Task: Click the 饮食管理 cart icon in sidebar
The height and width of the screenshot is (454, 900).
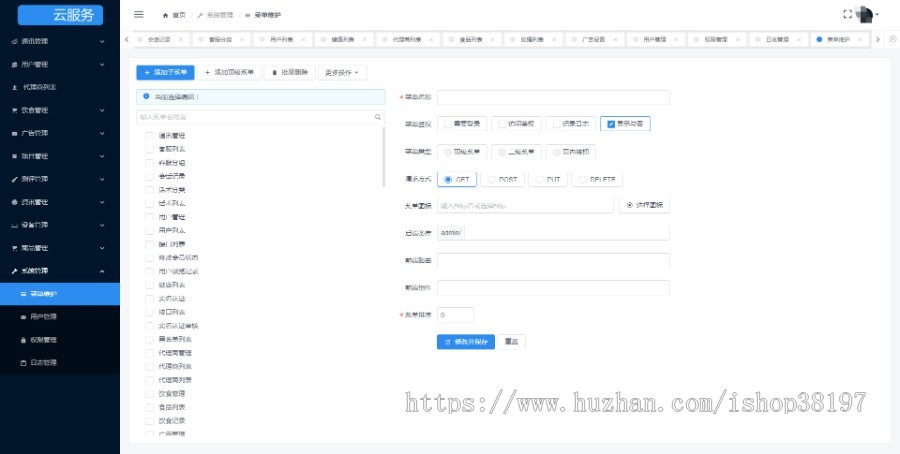Action: [x=14, y=110]
